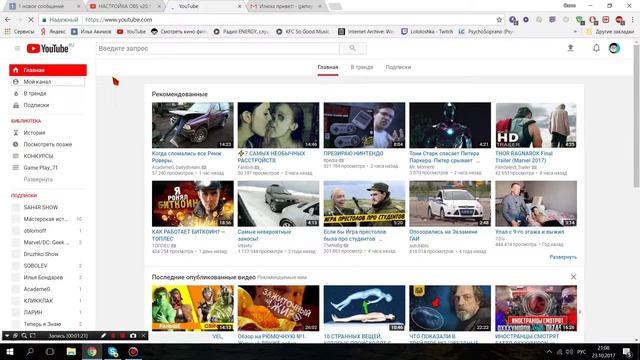Screen dimensions: 640x360
Task: Open the Другие закладки folder
Action: [611, 31]
